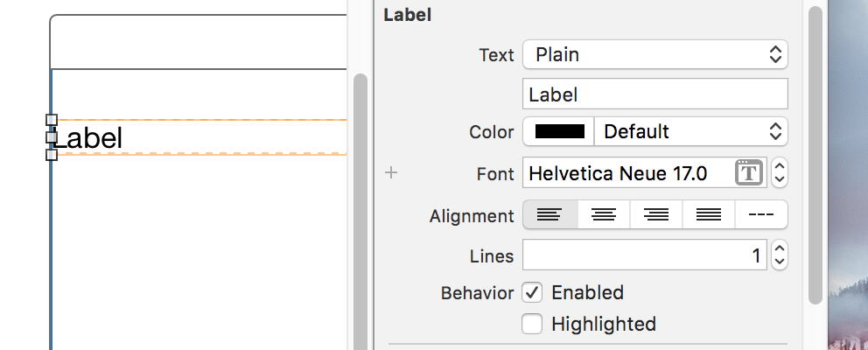Click the black color swatch
868x350 pixels.
coord(559,131)
